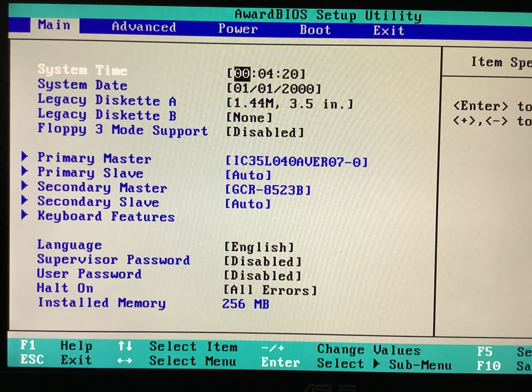Expand the Primary Slave submenu arrow
532x392 pixels.
(x=25, y=171)
